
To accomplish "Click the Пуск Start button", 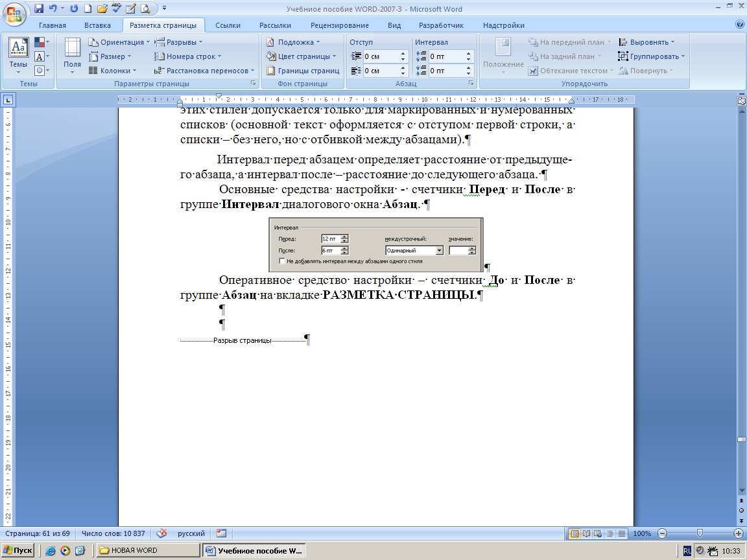I will point(19,550).
